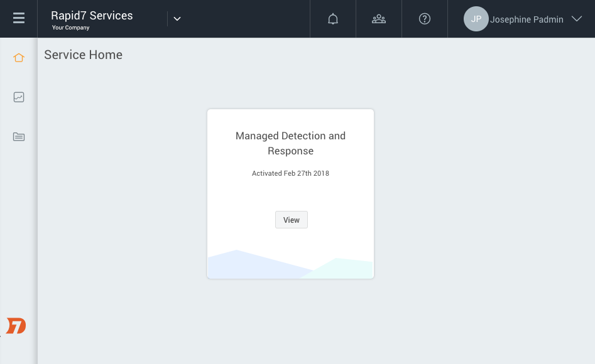Expand the user account menu chevron
The height and width of the screenshot is (364, 595).
pyautogui.click(x=576, y=19)
